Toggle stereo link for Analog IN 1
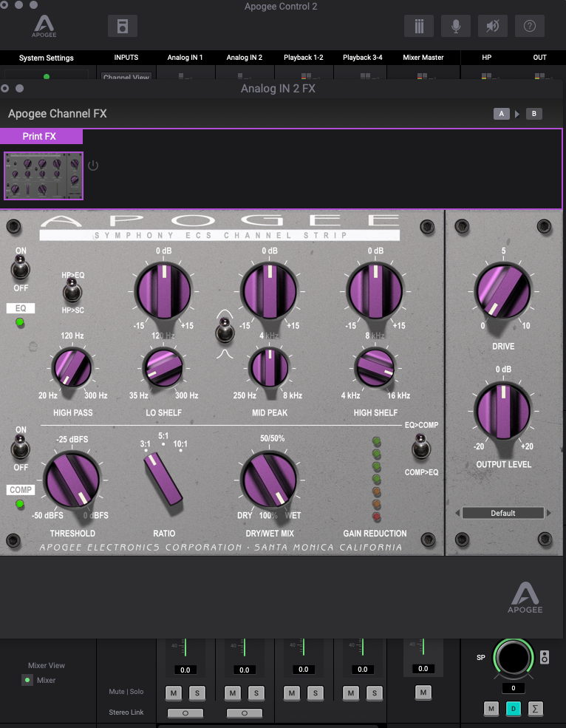 185,712
